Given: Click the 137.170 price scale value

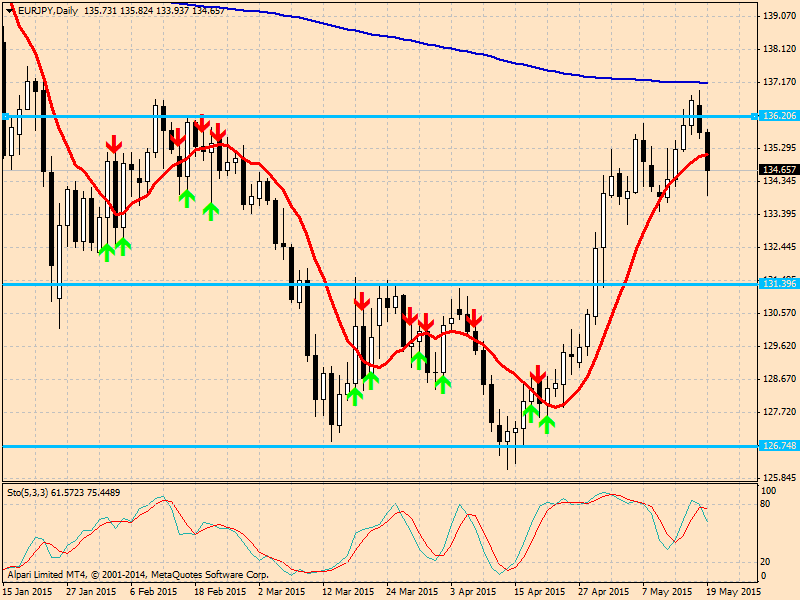Looking at the screenshot, I should tap(779, 82).
